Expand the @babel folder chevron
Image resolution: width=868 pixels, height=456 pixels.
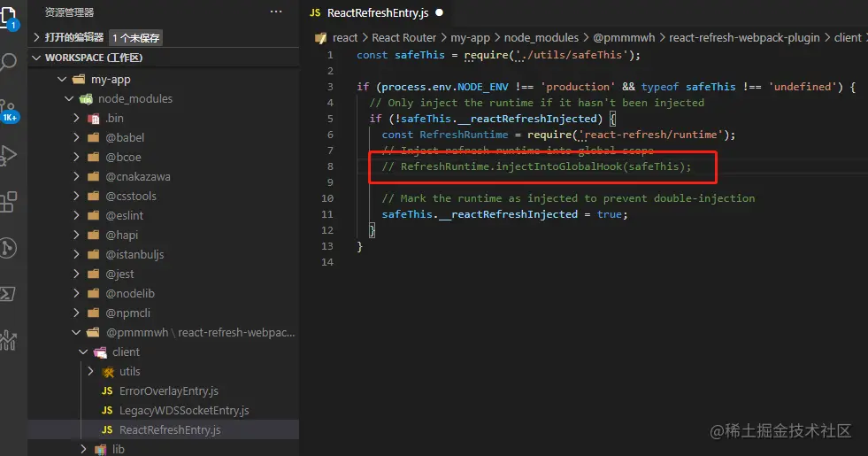76,137
